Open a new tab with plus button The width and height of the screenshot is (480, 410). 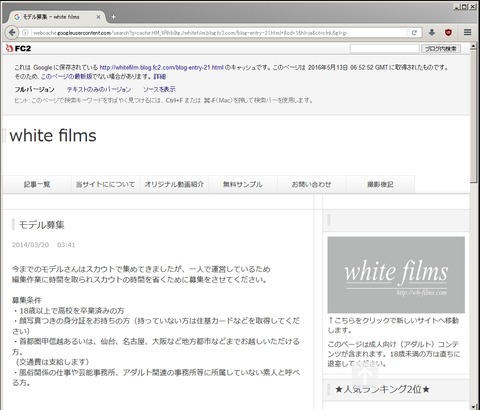[x=113, y=17]
